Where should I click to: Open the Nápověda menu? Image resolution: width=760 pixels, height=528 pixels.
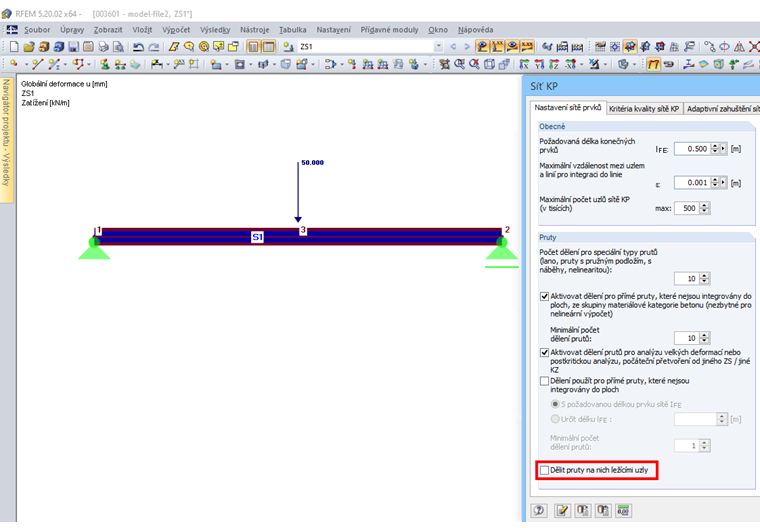pos(475,30)
